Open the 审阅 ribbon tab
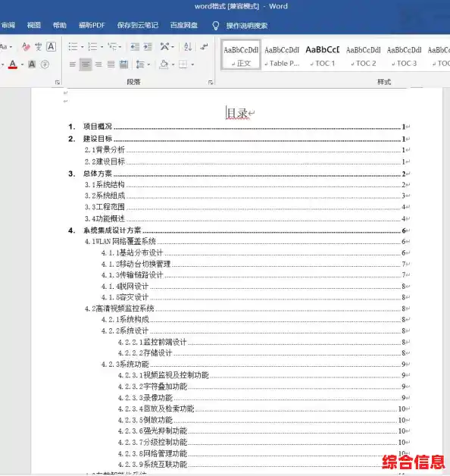Image resolution: width=450 pixels, height=476 pixels. pos(8,25)
